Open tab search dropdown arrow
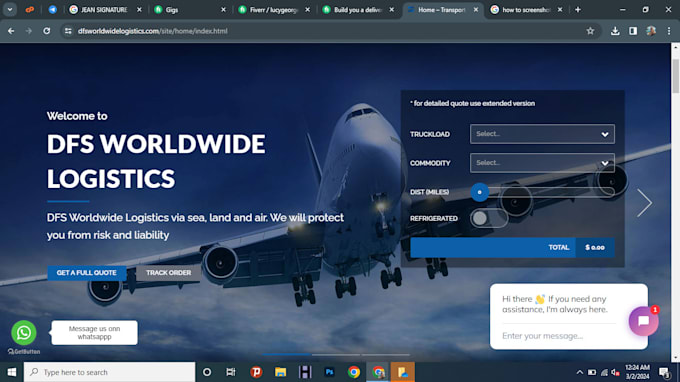Image resolution: width=680 pixels, height=382 pixels. pyautogui.click(x=10, y=10)
